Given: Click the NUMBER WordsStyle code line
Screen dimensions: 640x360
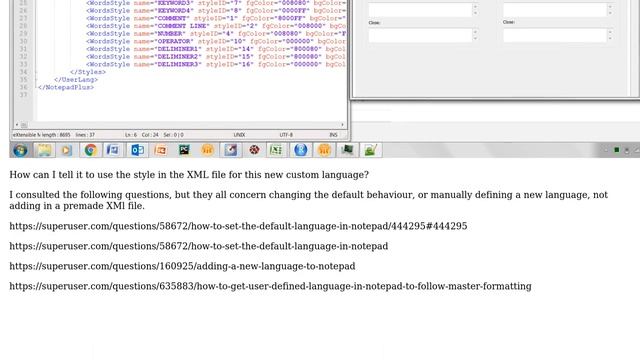Looking at the screenshot, I should point(216,33).
